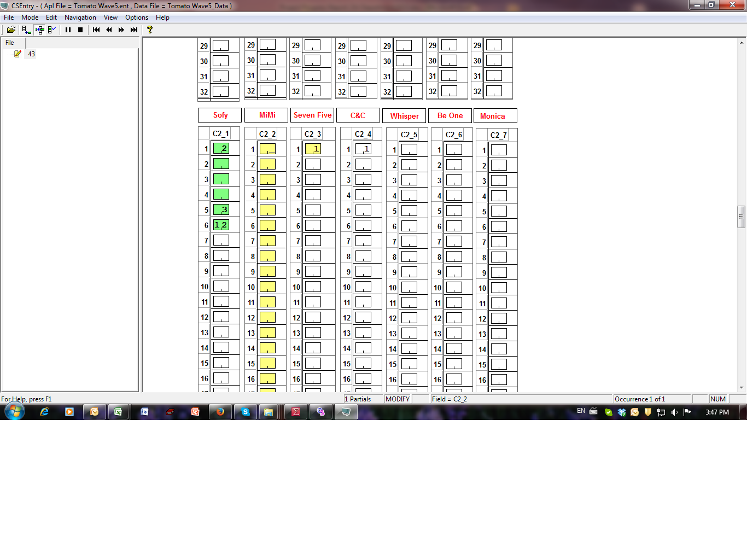
Task: Click the C2_1 column header
Action: pyautogui.click(x=220, y=133)
